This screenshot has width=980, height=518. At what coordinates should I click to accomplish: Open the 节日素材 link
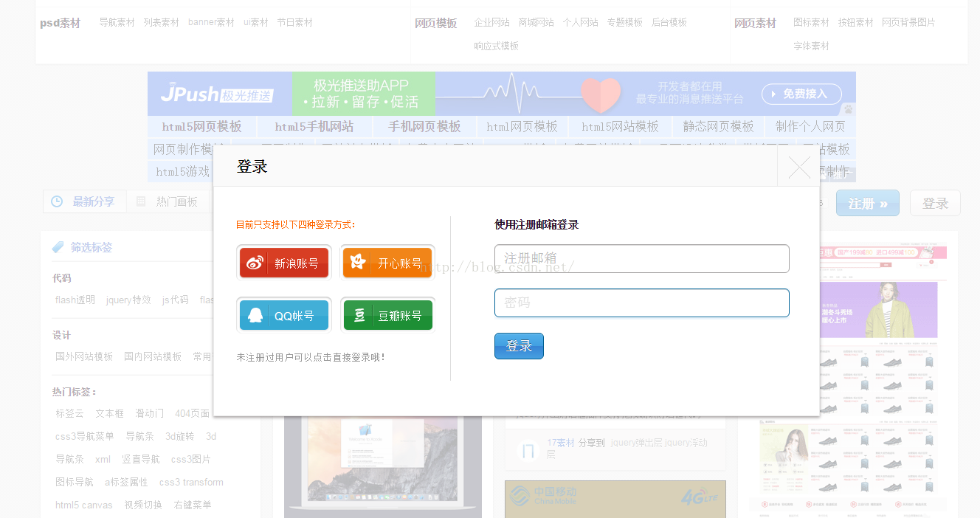(x=294, y=22)
